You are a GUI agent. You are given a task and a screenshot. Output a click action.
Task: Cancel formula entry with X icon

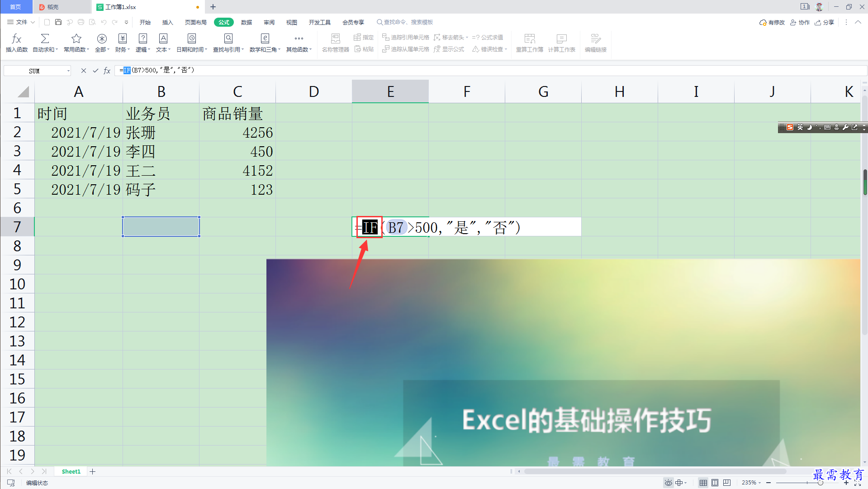(x=83, y=71)
